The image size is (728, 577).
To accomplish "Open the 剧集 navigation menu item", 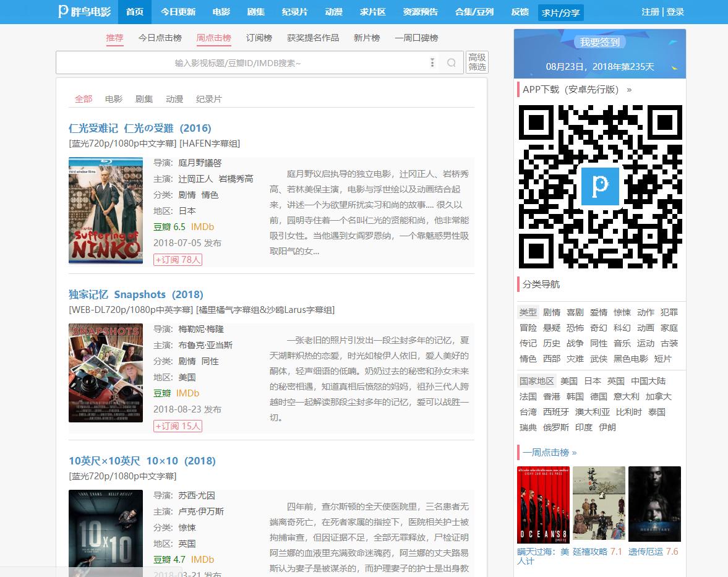I will tap(256, 12).
